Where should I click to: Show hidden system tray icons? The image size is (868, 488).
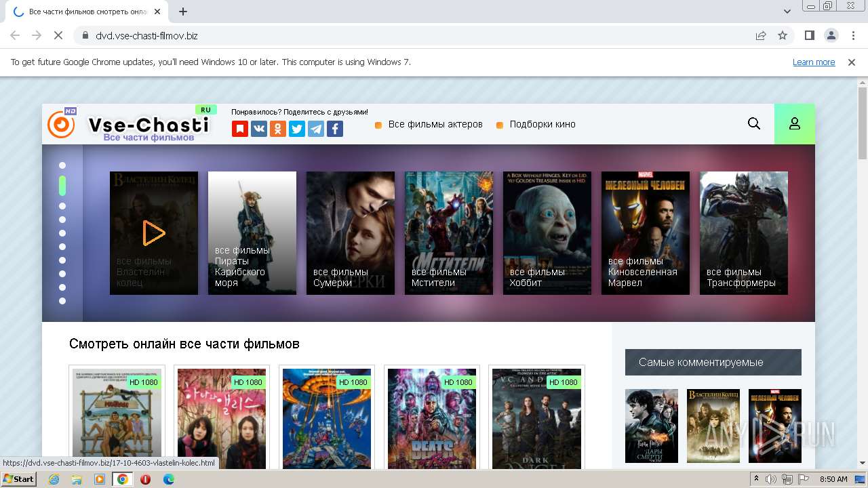pos(757,479)
